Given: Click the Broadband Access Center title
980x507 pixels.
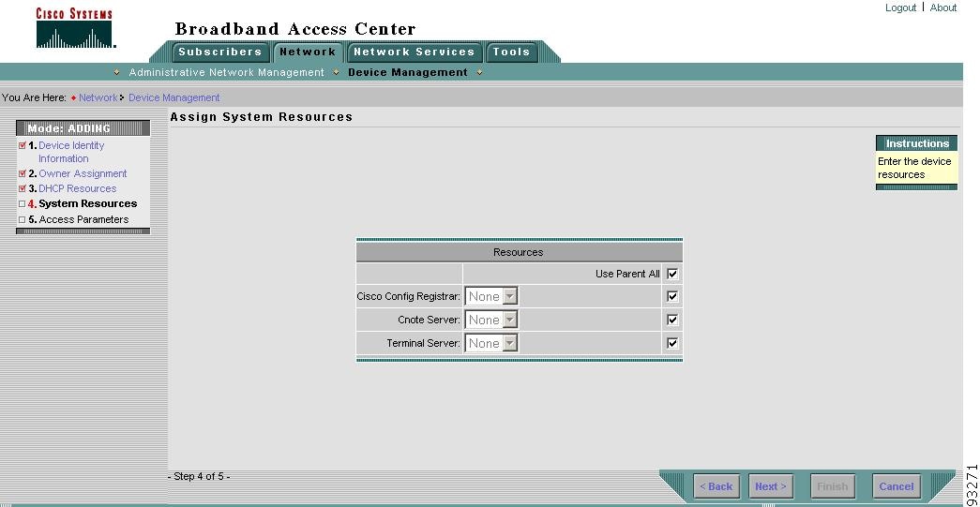Looking at the screenshot, I should pos(295,29).
